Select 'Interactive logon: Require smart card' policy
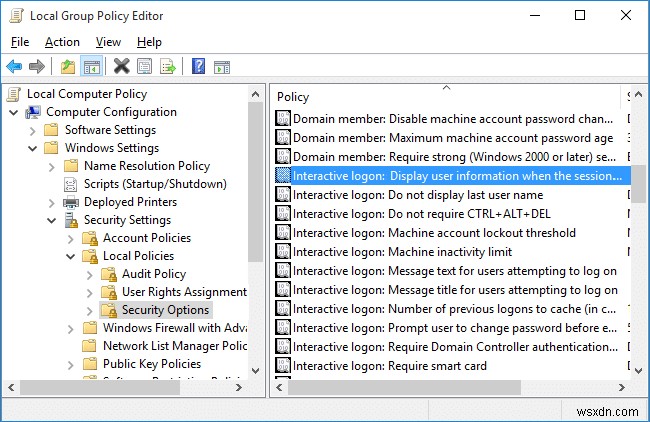Screen dimensions: 650x422 [x=389, y=366]
